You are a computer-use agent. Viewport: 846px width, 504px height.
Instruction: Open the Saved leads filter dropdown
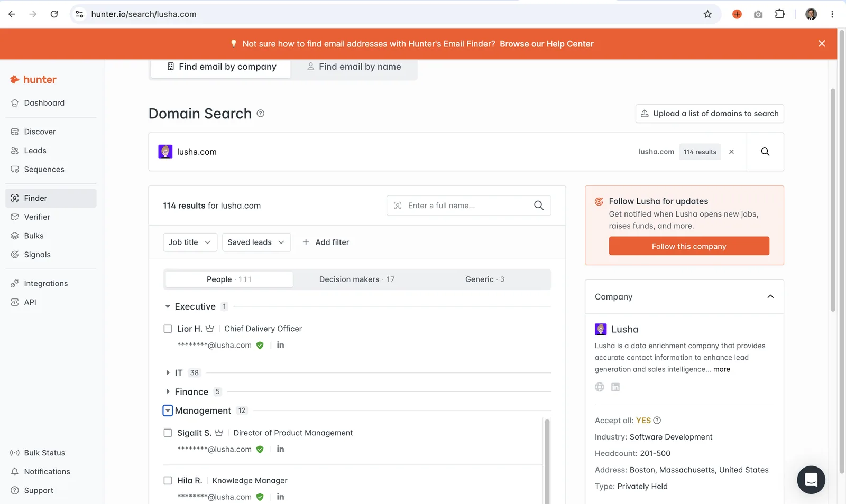(256, 242)
